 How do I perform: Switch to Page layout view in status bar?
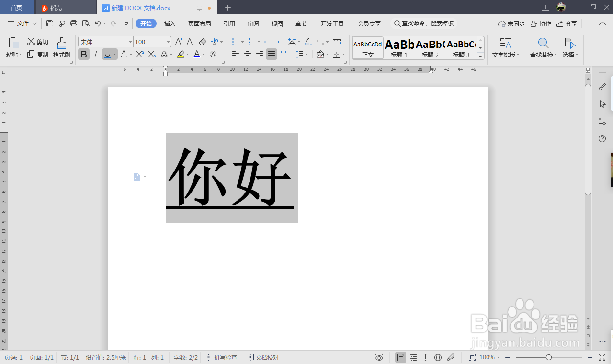401,357
